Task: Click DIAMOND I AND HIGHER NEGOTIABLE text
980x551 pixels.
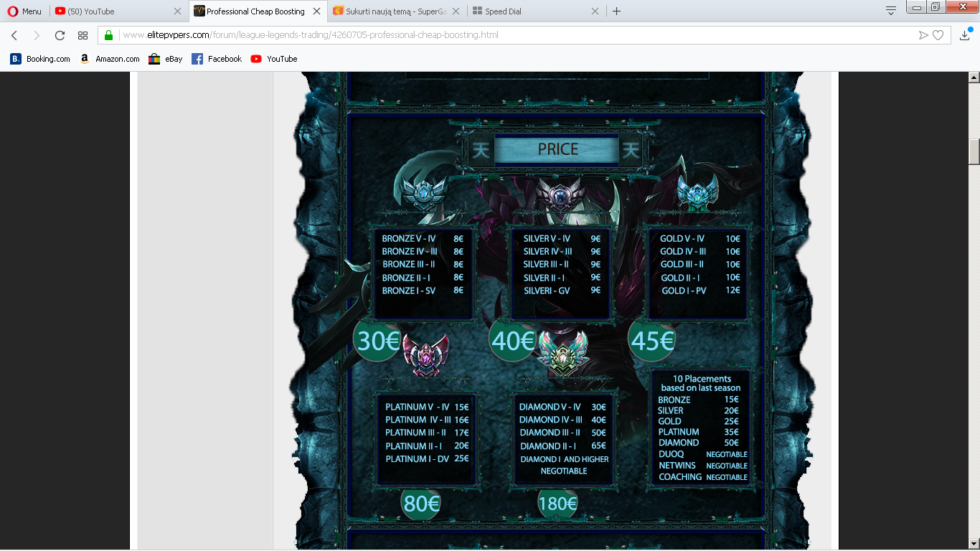Action: pos(564,465)
